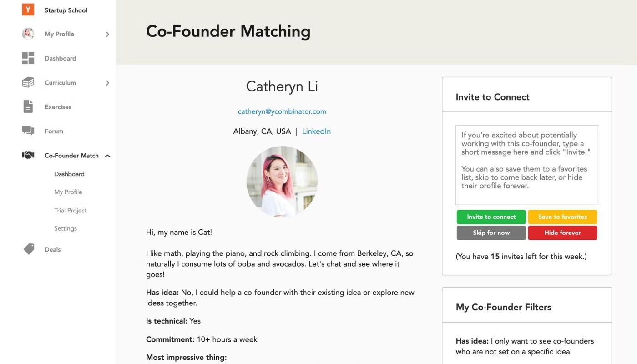This screenshot has width=637, height=364.
Task: Open Dashboard from the sidebar icon
Action: click(28, 58)
